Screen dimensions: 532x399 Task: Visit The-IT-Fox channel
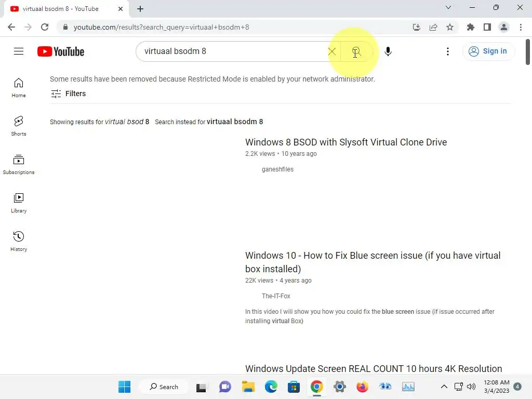(276, 296)
